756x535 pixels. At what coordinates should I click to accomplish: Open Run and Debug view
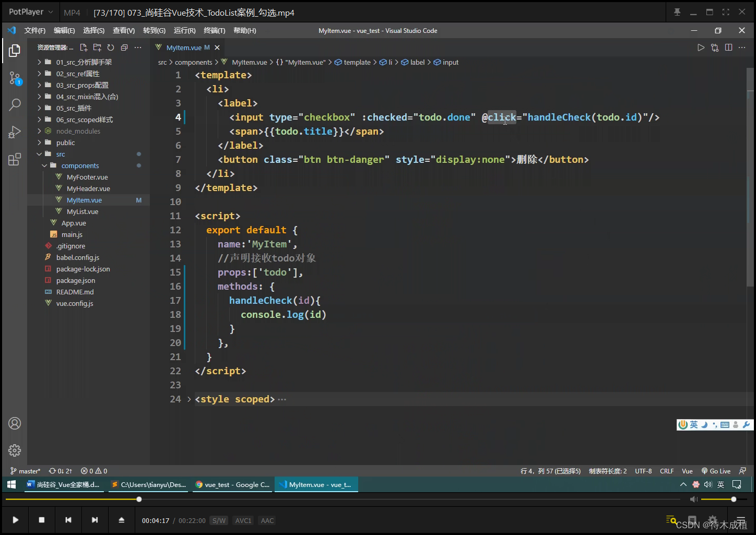[15, 132]
